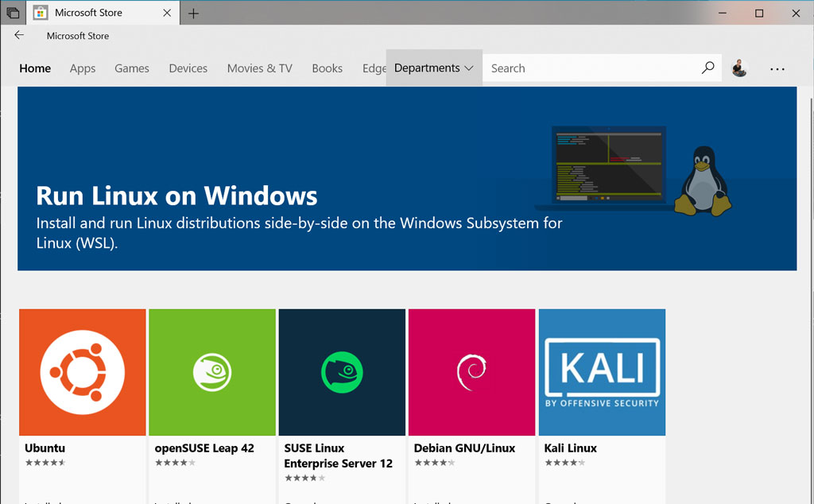Viewport: 814px width, 504px height.
Task: Click the back arrow icon
Action: [19, 35]
